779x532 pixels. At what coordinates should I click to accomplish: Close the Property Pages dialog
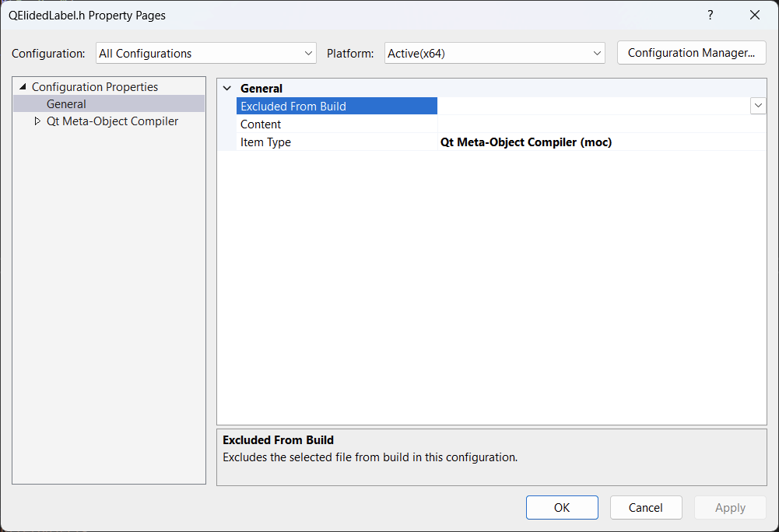(754, 16)
